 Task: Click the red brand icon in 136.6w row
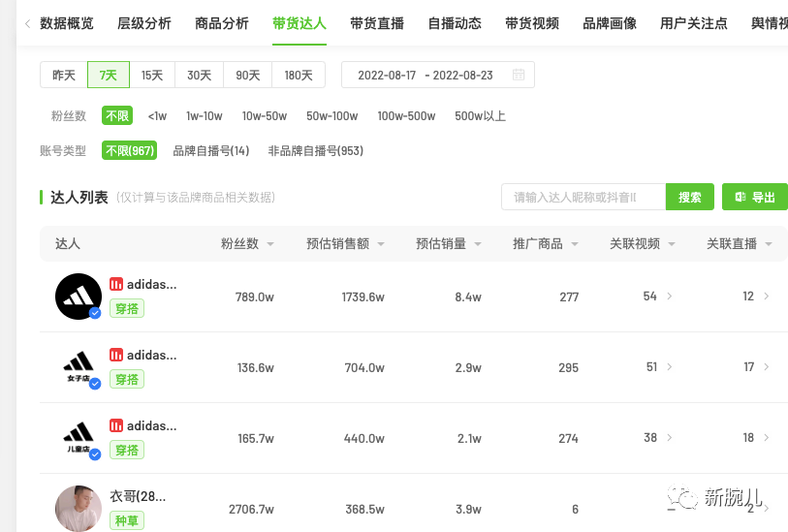[x=116, y=356]
